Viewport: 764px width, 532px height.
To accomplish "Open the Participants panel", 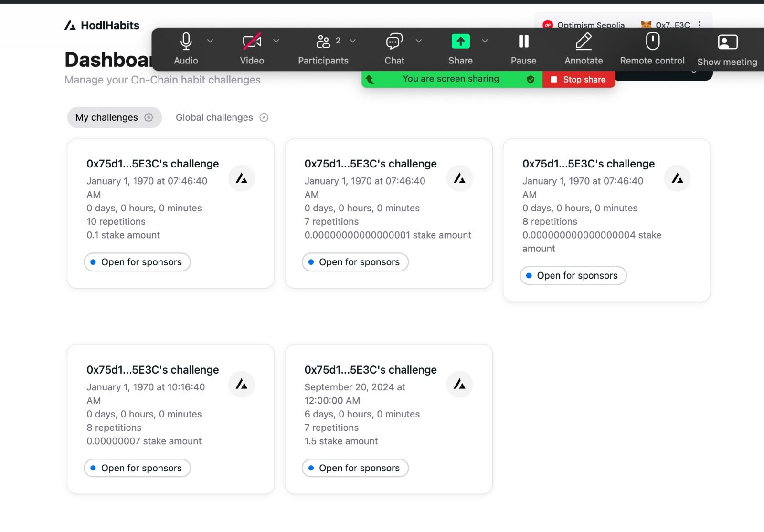I will (x=323, y=49).
